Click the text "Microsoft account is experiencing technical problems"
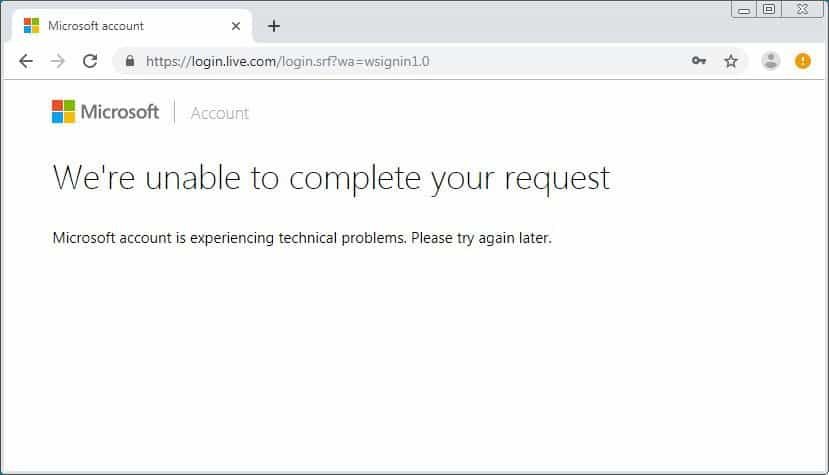The width and height of the screenshot is (829, 475). pos(229,238)
